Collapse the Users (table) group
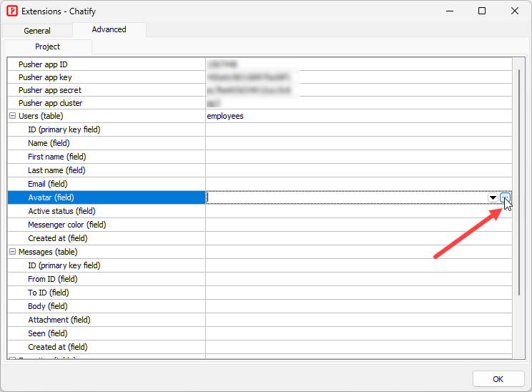 (13, 116)
